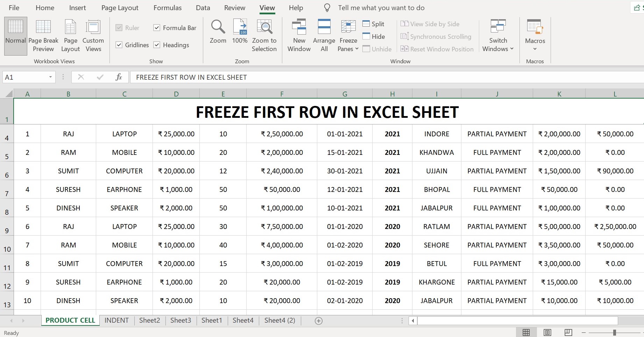The height and width of the screenshot is (337, 644).
Task: Uncheck the Headings checkbox
Action: [157, 45]
